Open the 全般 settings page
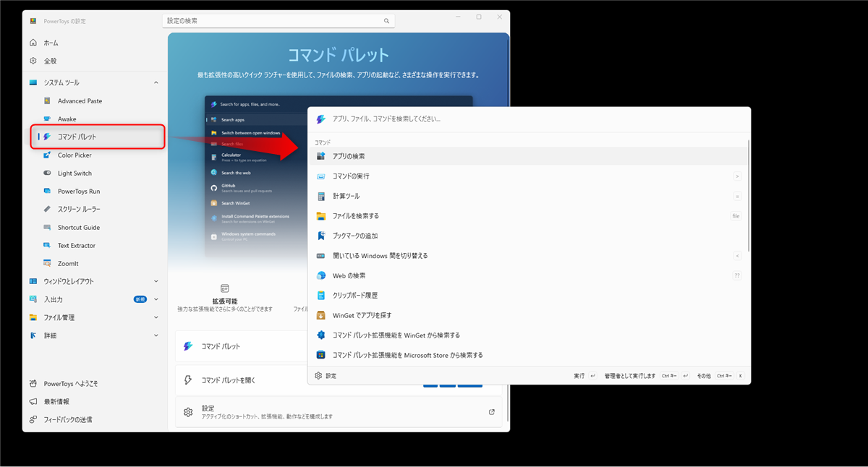 click(x=50, y=61)
